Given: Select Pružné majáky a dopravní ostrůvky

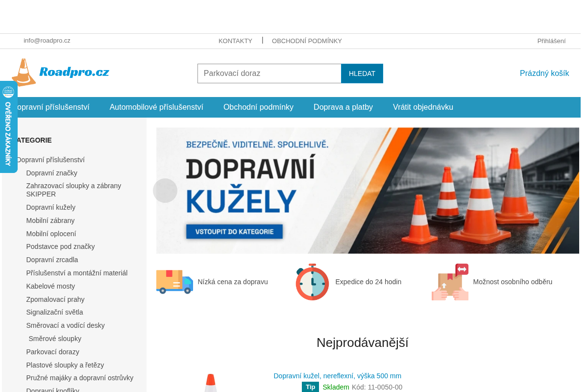Looking at the screenshot, I should pos(80,378).
